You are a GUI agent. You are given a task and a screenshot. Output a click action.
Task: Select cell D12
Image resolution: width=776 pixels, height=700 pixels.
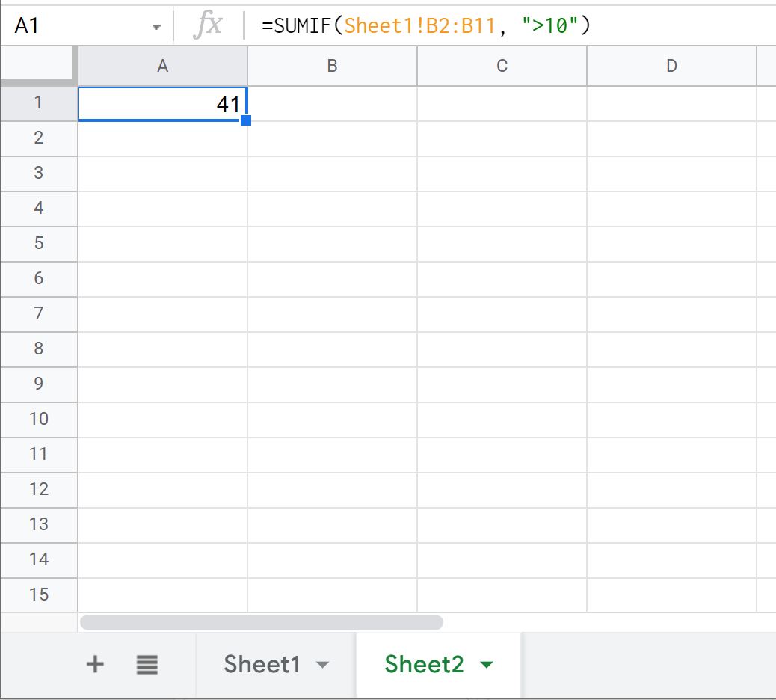pos(671,491)
